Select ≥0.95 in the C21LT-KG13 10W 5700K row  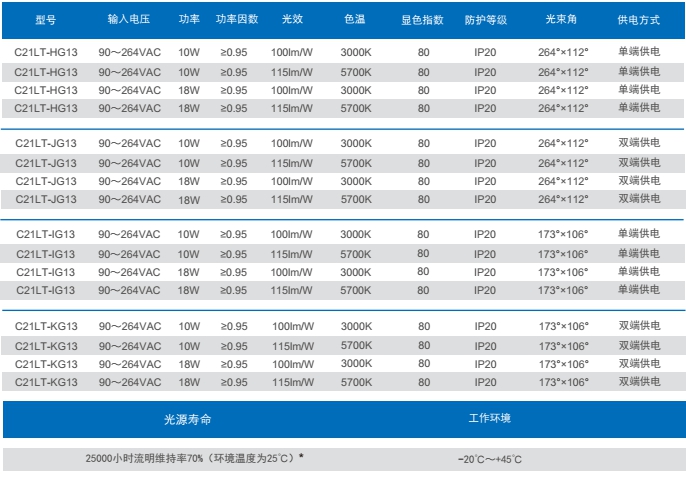click(x=234, y=346)
